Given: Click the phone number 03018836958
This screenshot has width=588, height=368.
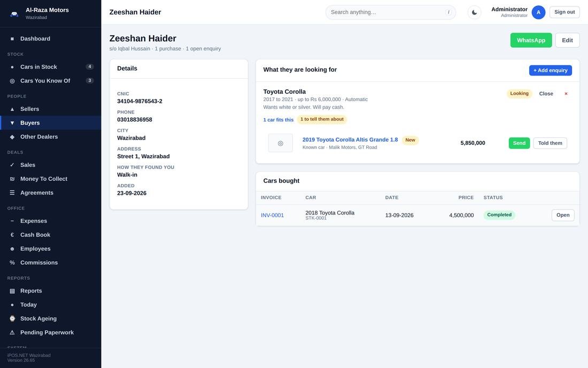Looking at the screenshot, I should tap(135, 120).
